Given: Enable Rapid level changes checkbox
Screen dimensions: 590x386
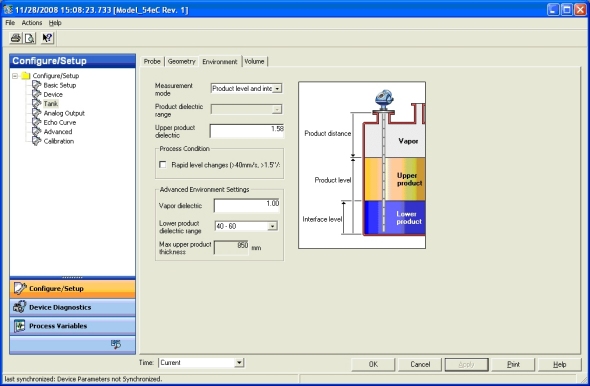Looking at the screenshot, I should pos(163,165).
